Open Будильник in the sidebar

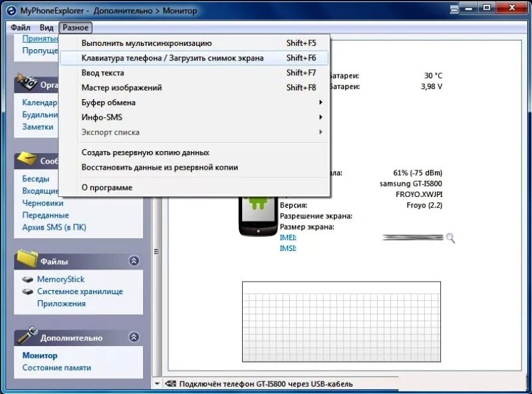tap(40, 114)
